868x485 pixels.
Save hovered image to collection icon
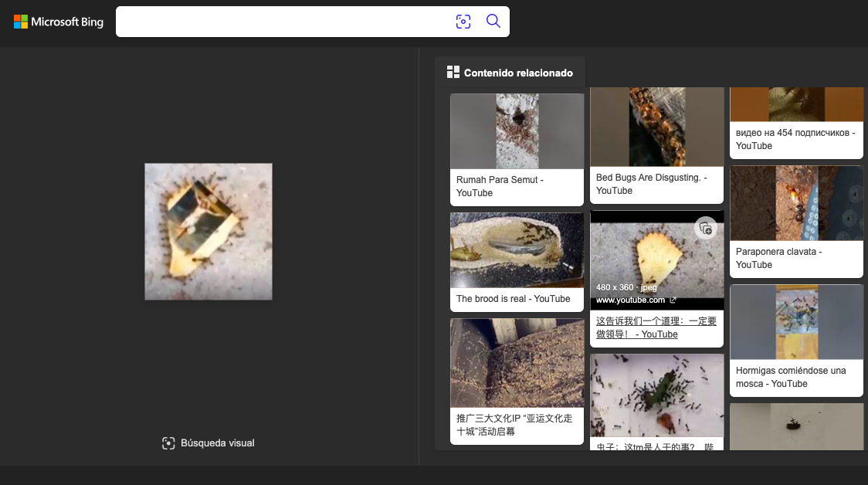click(705, 228)
